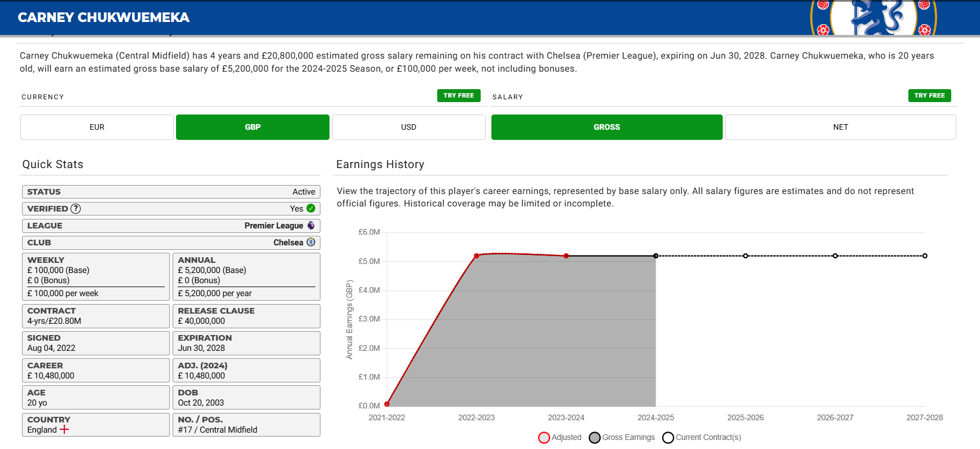Screen dimensions: 980x449
Task: Switch currency to USD
Action: click(x=408, y=127)
